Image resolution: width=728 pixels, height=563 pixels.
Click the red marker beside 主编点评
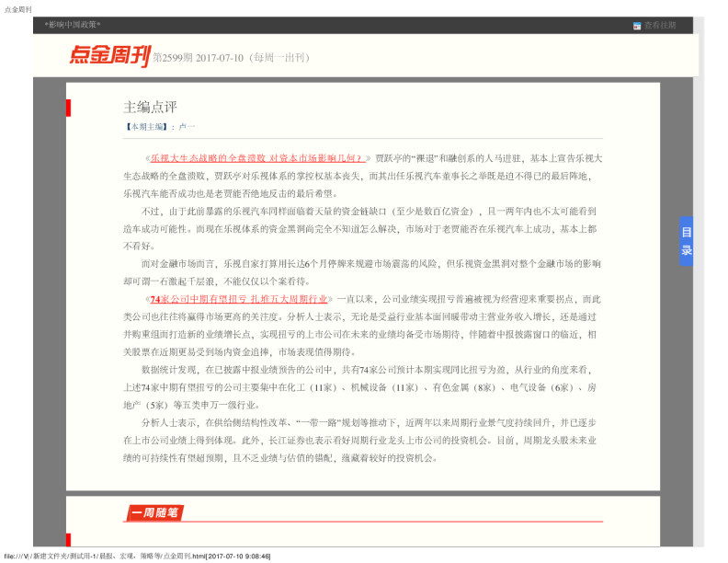(68, 108)
